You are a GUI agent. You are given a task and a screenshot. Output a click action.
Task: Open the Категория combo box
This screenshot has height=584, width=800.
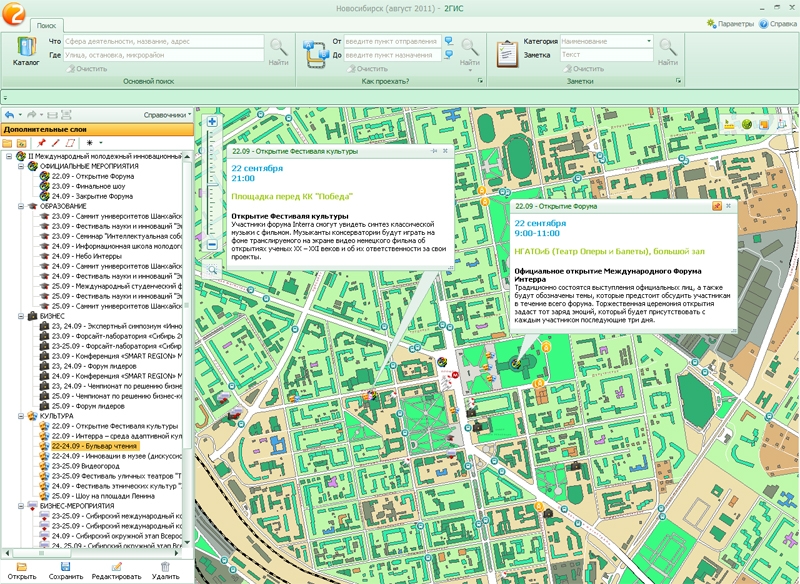pyautogui.click(x=607, y=41)
